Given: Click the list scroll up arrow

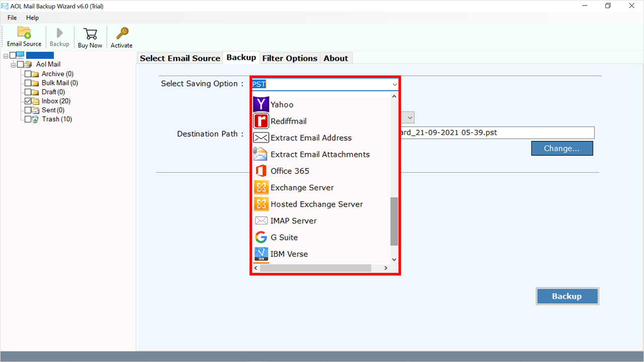Looking at the screenshot, I should pyautogui.click(x=394, y=97).
